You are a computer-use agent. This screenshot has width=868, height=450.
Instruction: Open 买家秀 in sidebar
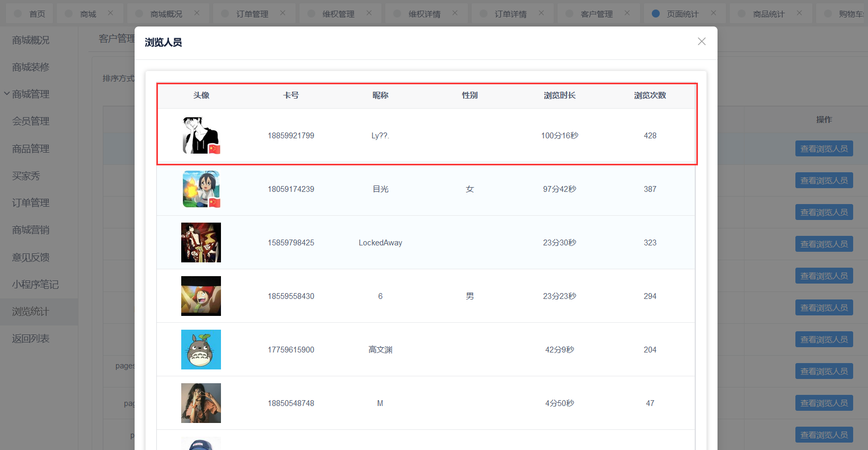[26, 175]
